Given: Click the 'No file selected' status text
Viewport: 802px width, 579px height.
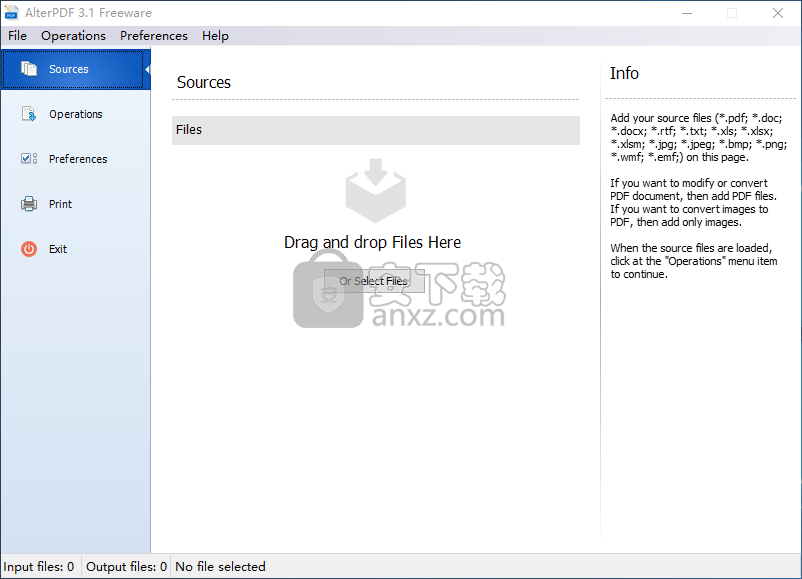Looking at the screenshot, I should 220,567.
